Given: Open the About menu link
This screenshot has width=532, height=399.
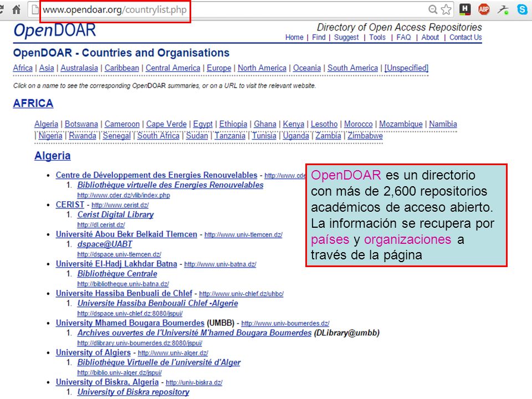Looking at the screenshot, I should tap(430, 37).
